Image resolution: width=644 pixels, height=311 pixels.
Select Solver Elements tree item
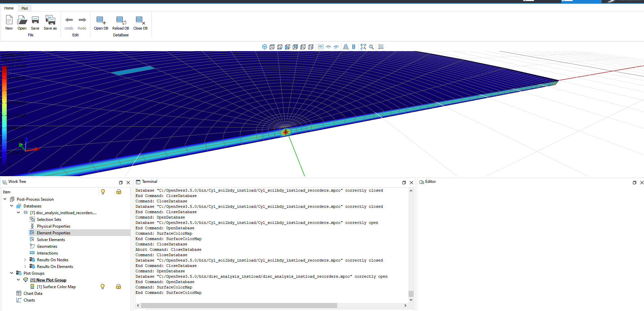pos(51,240)
